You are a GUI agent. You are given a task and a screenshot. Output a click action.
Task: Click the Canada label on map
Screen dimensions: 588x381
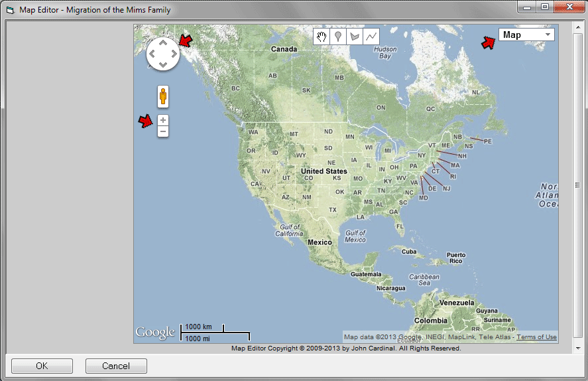point(284,49)
